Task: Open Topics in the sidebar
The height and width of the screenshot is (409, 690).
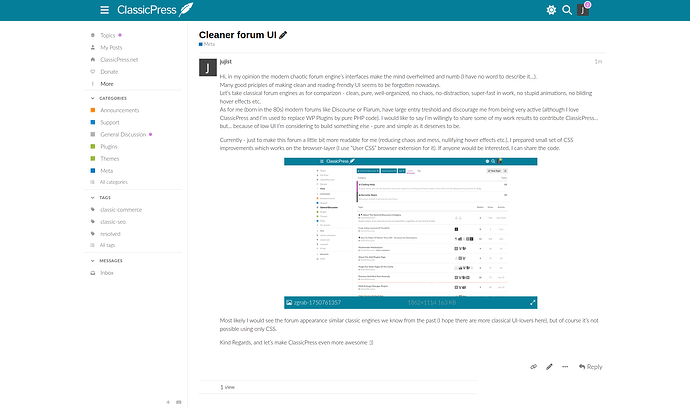Action: click(x=107, y=35)
